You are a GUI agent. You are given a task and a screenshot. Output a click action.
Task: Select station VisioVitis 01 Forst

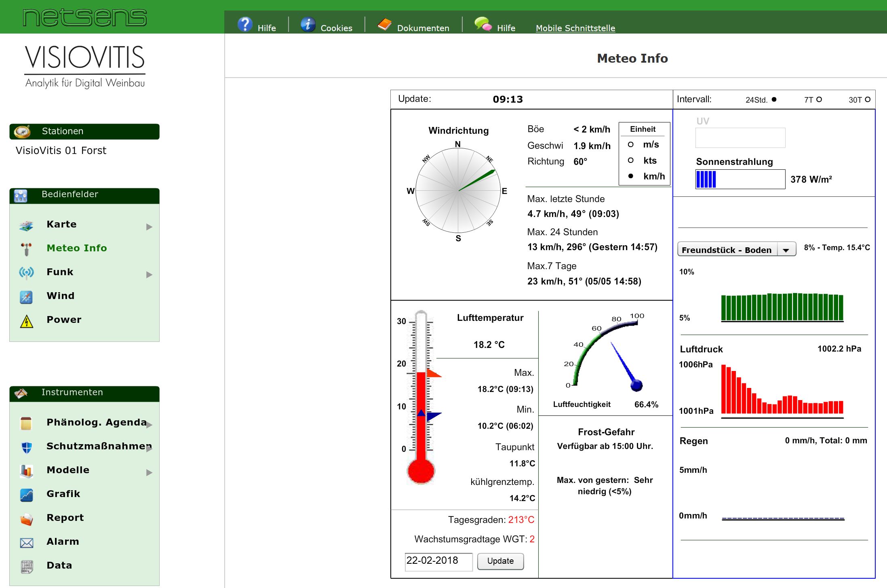point(61,150)
